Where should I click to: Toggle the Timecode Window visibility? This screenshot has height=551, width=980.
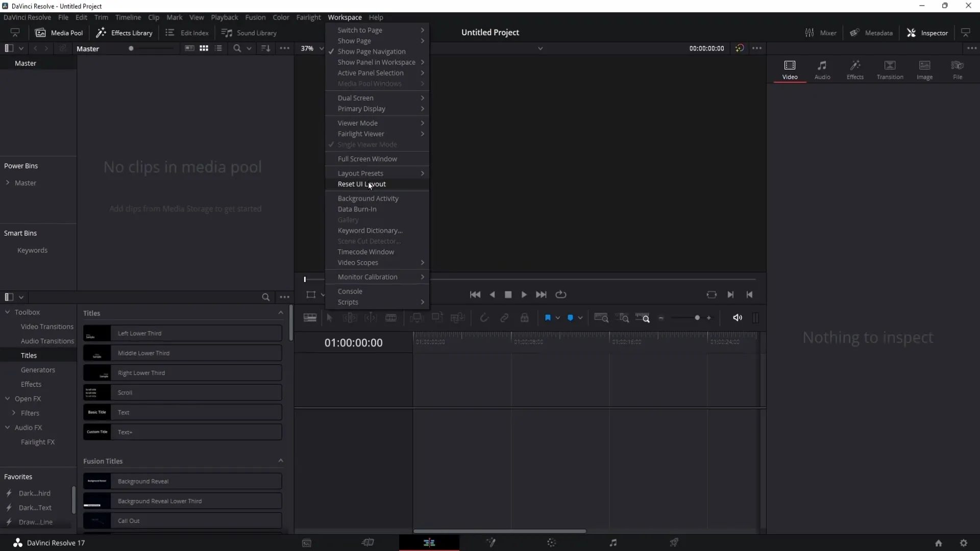366,252
